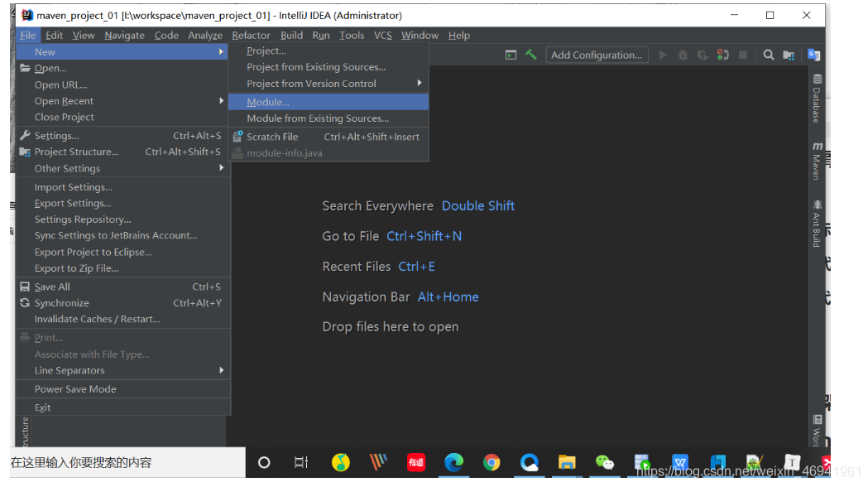Click the Attach Debugger to Process icon
The width and height of the screenshot is (868, 487).
click(x=722, y=55)
